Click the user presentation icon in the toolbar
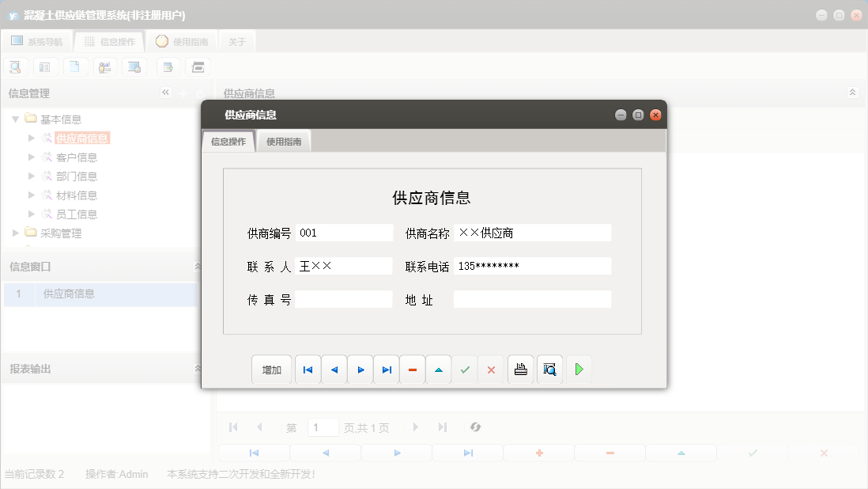Screen dimensions: 868x489 [x=104, y=66]
